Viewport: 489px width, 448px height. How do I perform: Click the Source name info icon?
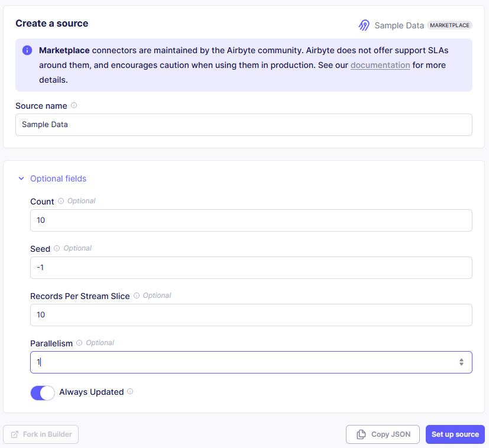[74, 105]
